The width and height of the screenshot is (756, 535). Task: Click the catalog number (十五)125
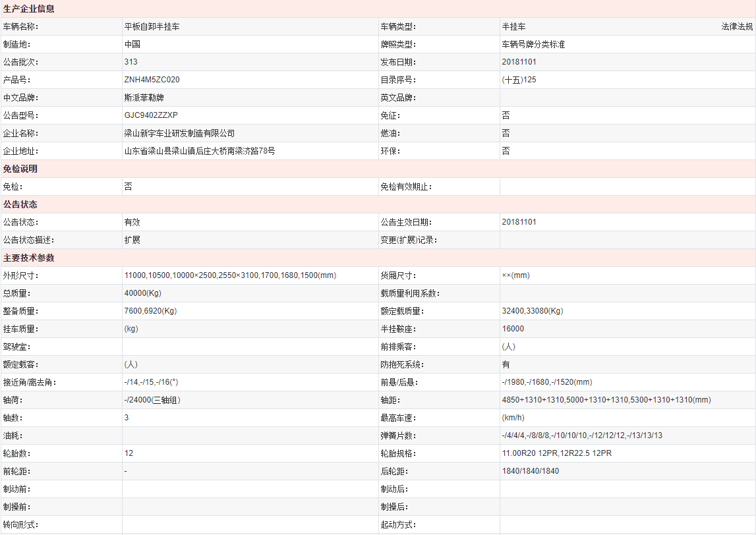click(x=519, y=80)
